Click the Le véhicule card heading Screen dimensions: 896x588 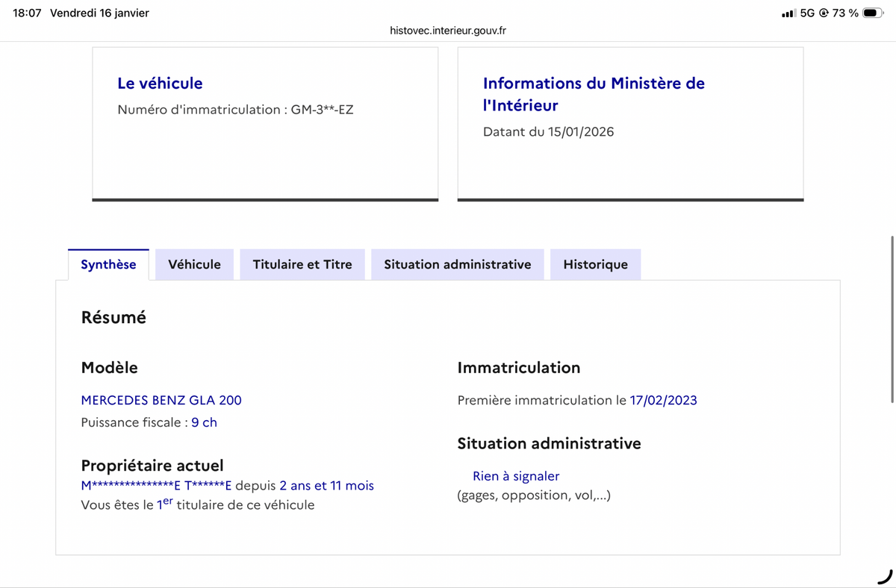[160, 84]
